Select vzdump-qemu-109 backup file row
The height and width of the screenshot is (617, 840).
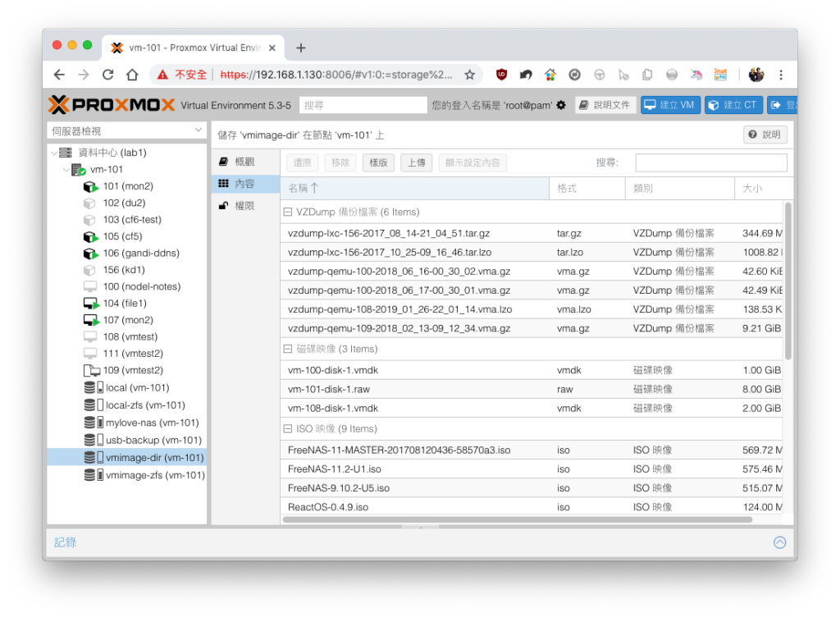532,328
